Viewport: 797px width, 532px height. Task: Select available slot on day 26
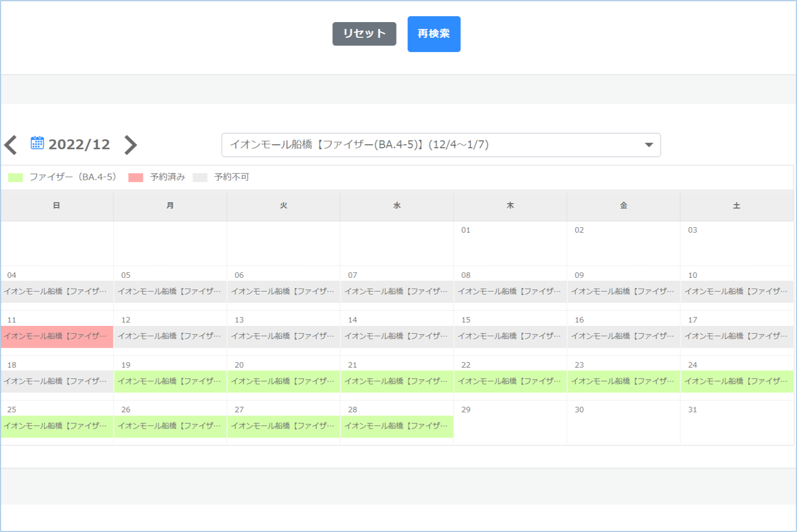coord(170,426)
